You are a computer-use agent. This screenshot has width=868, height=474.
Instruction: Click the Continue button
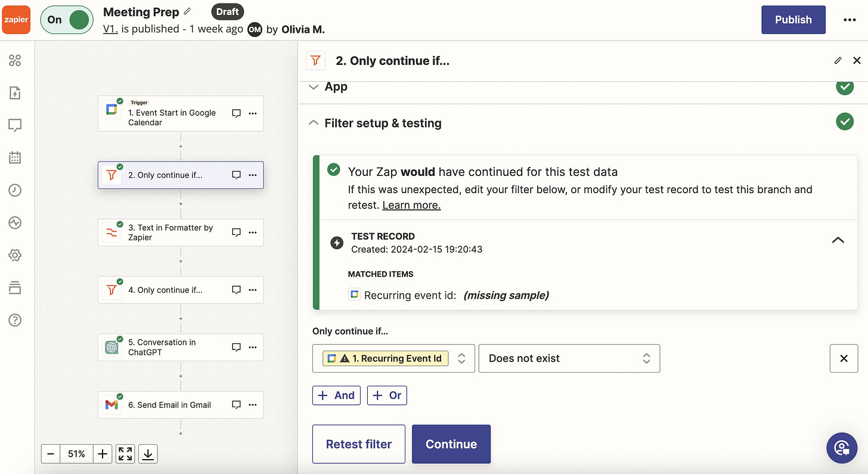[x=451, y=444]
